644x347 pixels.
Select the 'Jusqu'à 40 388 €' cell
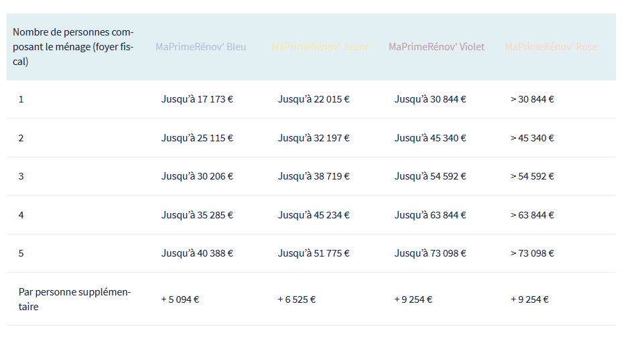pos(197,253)
